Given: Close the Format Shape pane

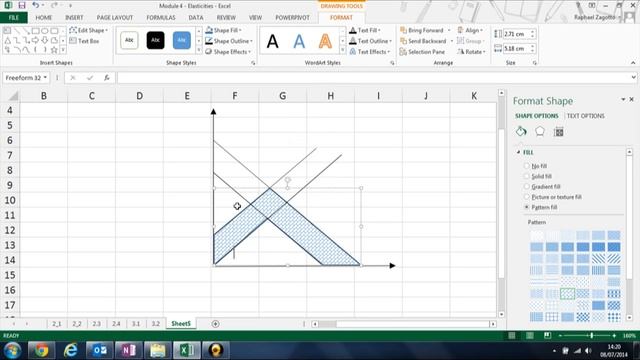Looking at the screenshot, I should [631, 99].
